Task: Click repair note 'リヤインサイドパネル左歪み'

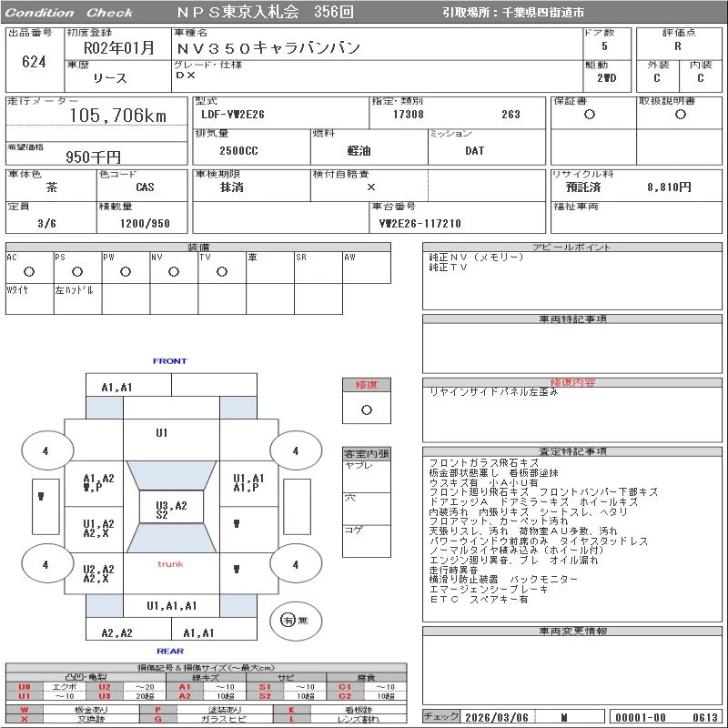Action: [x=494, y=392]
